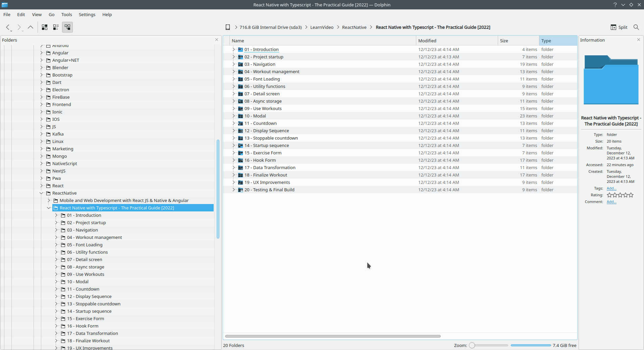Close the Information panel
The height and width of the screenshot is (350, 644).
point(638,40)
